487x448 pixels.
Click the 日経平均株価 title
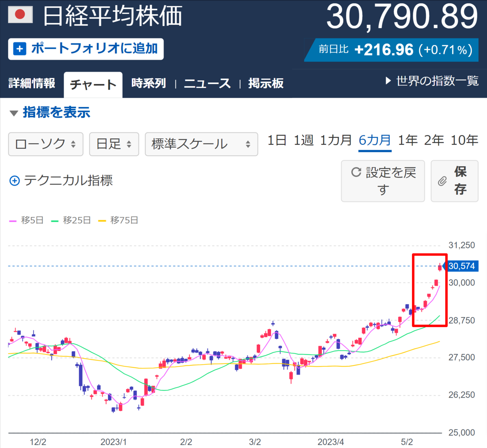113,16
